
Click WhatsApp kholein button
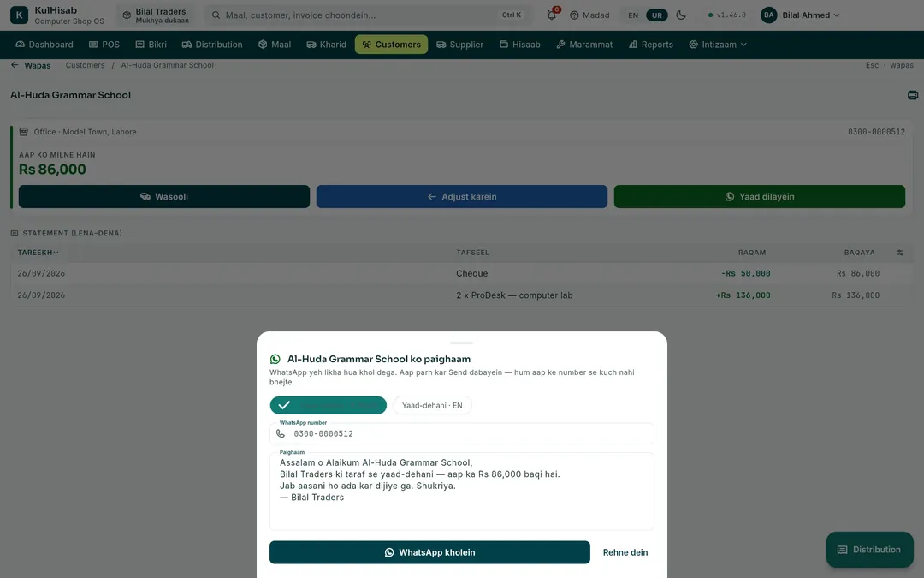click(429, 552)
